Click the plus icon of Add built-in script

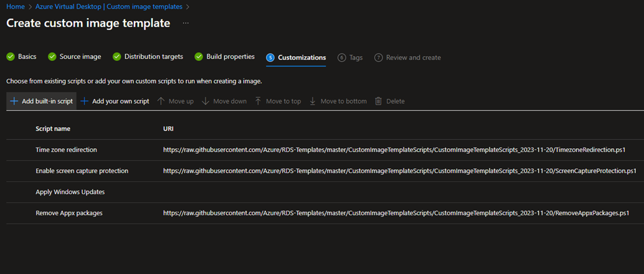coord(14,101)
